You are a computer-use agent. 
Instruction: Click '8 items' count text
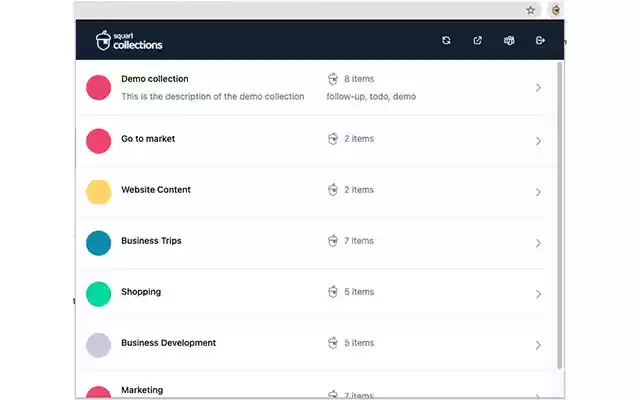pyautogui.click(x=359, y=79)
